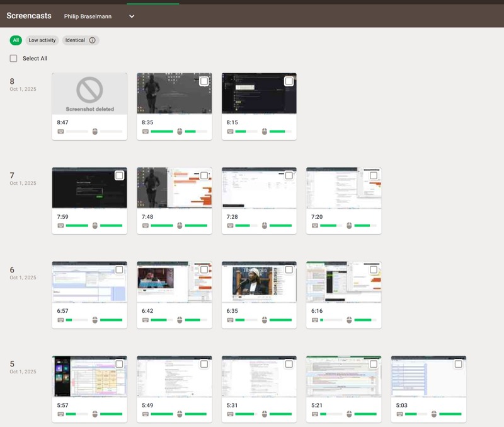Click the deleted screenshot placeholder at 8:47
This screenshot has height=427, width=504.
click(89, 93)
